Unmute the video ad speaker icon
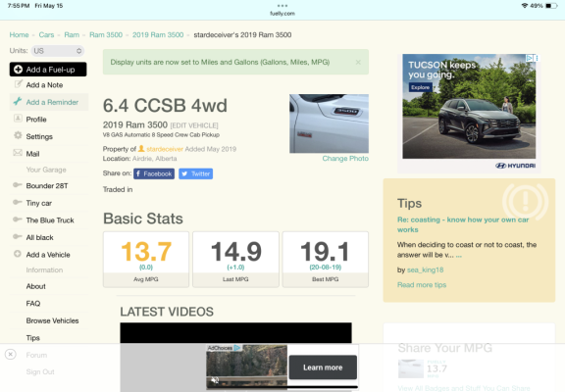Image resolution: width=565 pixels, height=392 pixels. [x=215, y=380]
